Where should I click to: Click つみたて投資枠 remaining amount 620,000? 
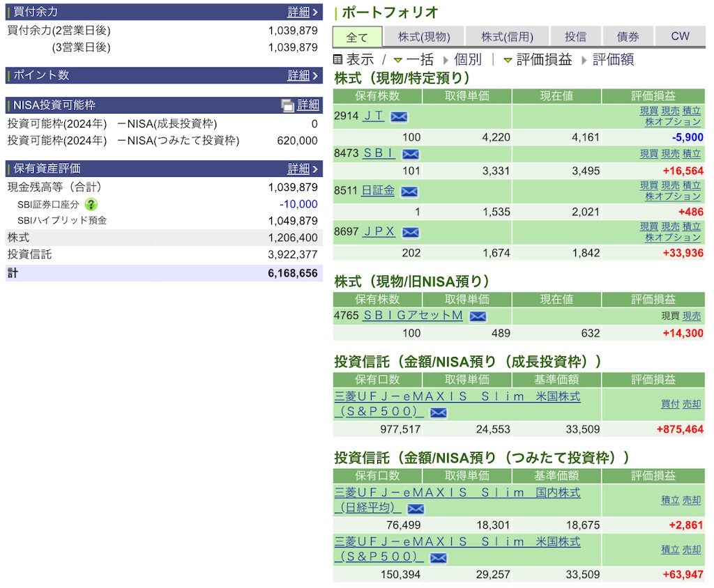pos(297,141)
